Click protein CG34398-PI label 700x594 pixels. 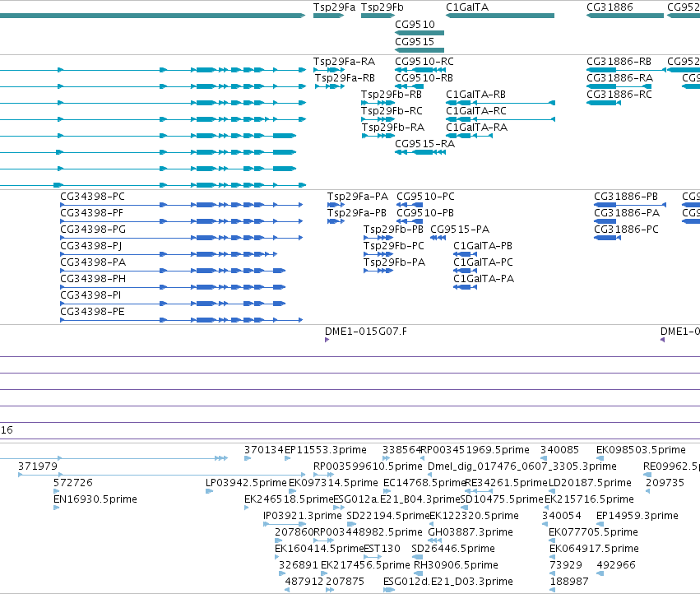90,295
